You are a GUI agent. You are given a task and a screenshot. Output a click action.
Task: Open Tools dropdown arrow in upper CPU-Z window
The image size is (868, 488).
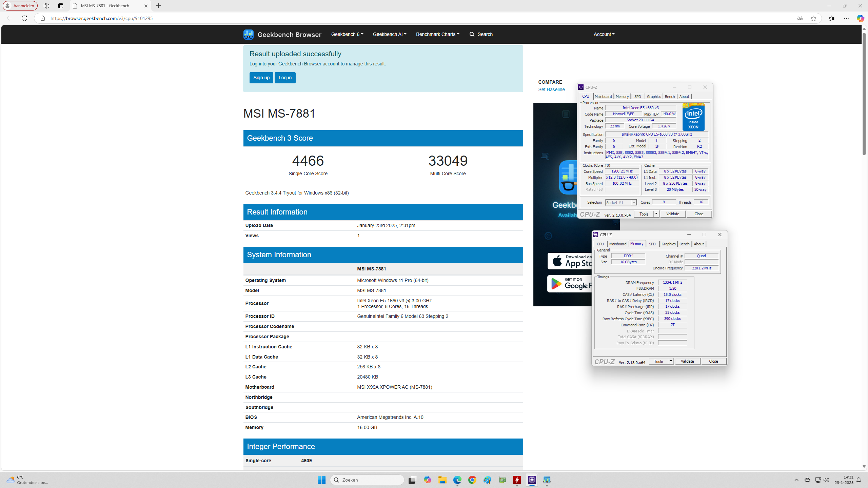click(x=656, y=214)
